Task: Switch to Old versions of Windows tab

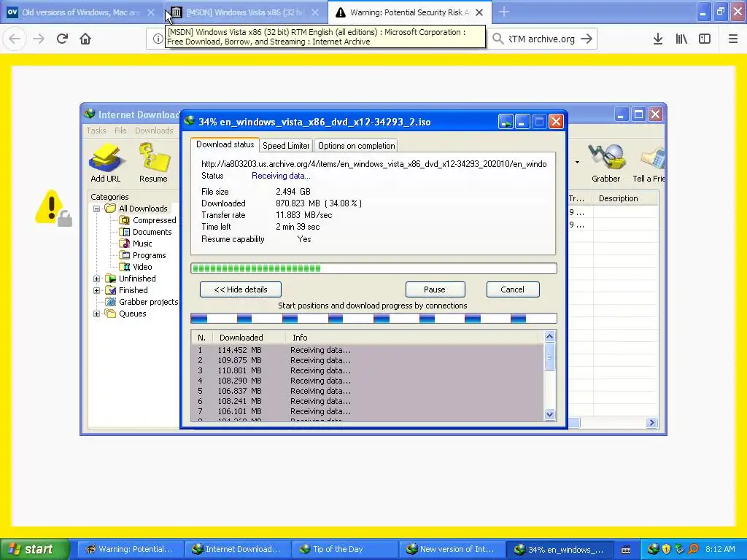Action: (80, 12)
